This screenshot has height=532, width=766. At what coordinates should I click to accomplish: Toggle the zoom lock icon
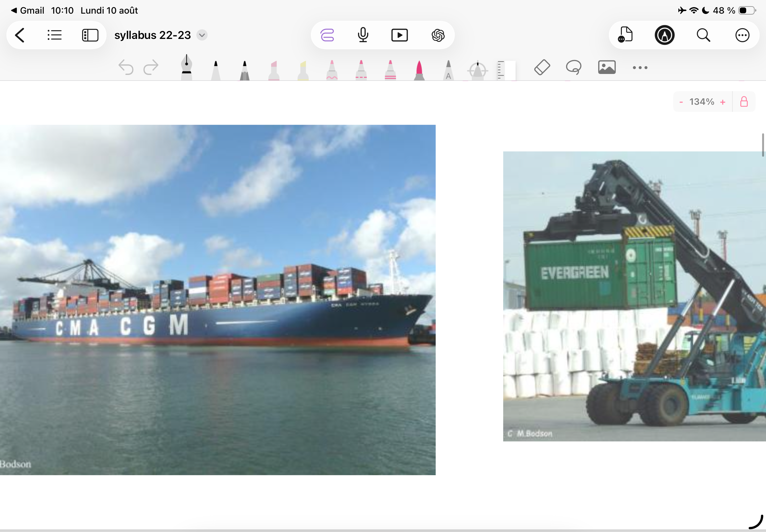click(x=744, y=102)
